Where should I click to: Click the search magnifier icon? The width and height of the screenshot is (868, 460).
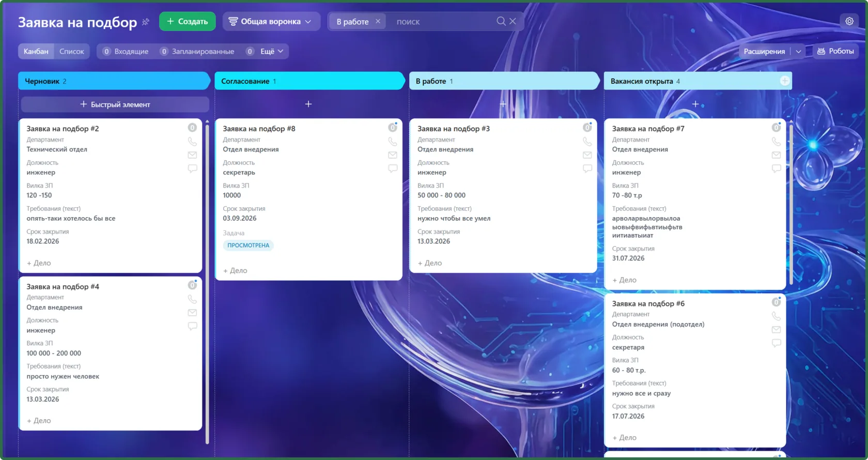coord(501,21)
